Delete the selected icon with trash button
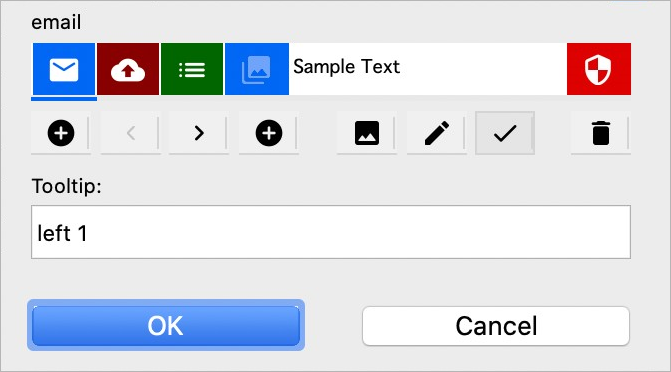 pos(601,133)
